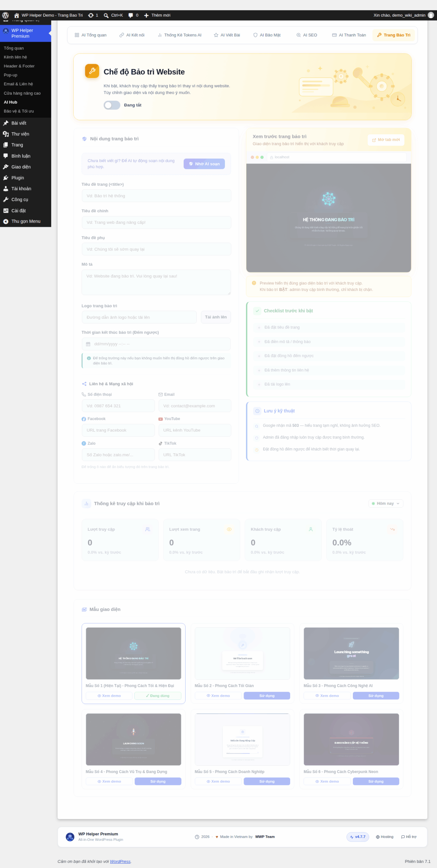Click the Plugin plug icon
The height and width of the screenshot is (868, 437).
click(6, 178)
